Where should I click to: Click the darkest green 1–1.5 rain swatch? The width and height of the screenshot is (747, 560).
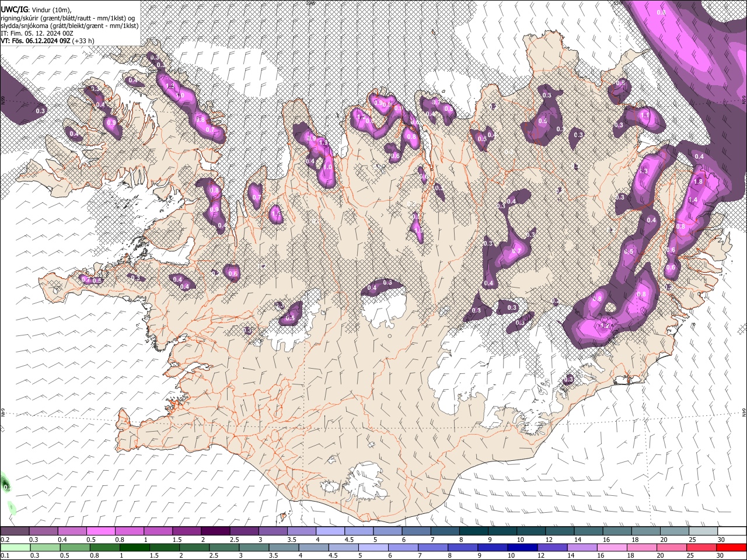(134, 547)
